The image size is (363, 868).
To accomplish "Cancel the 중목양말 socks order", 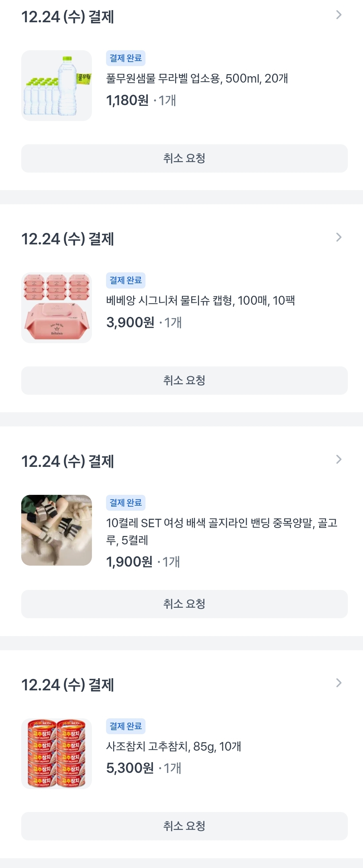I will (x=184, y=604).
